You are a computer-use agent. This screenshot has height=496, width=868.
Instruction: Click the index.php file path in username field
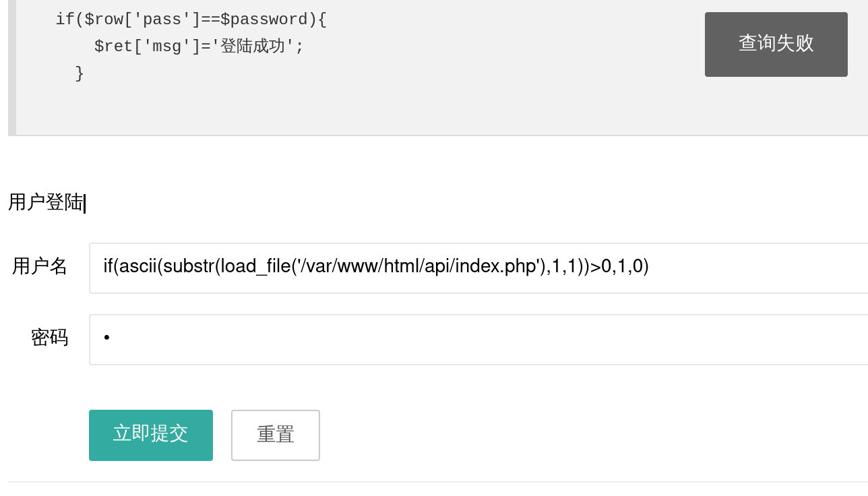[x=495, y=267]
